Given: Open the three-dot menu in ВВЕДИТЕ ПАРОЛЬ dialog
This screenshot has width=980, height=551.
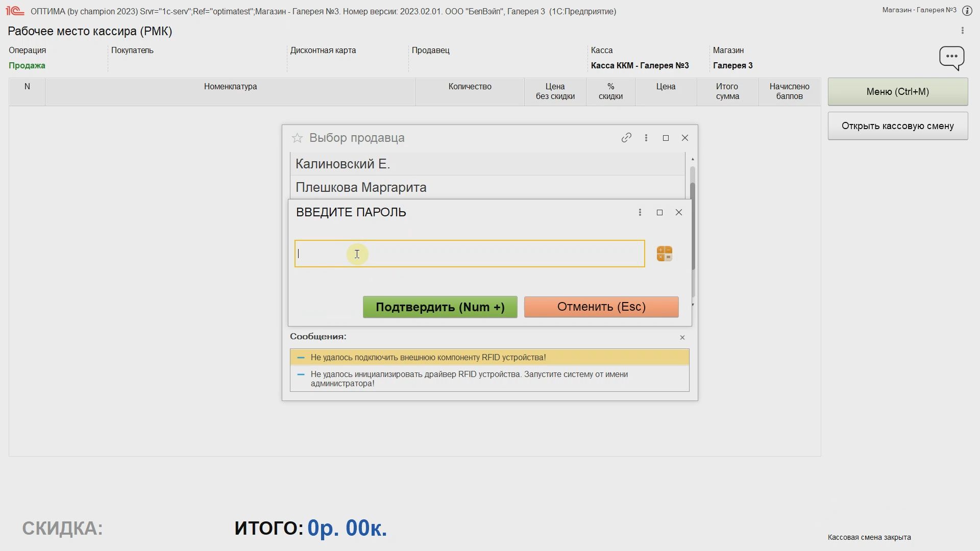Looking at the screenshot, I should pos(640,212).
